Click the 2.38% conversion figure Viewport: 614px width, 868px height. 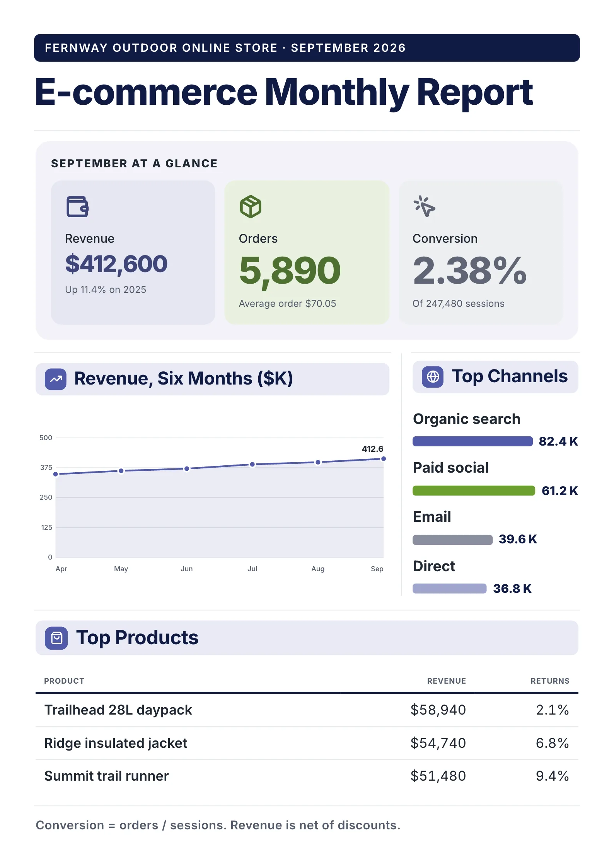470,271
